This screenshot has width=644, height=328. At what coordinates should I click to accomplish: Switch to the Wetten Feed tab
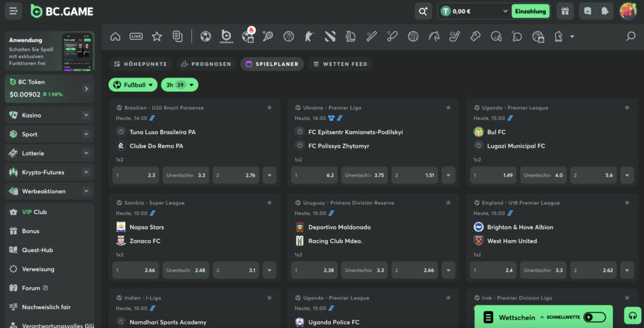coord(340,64)
